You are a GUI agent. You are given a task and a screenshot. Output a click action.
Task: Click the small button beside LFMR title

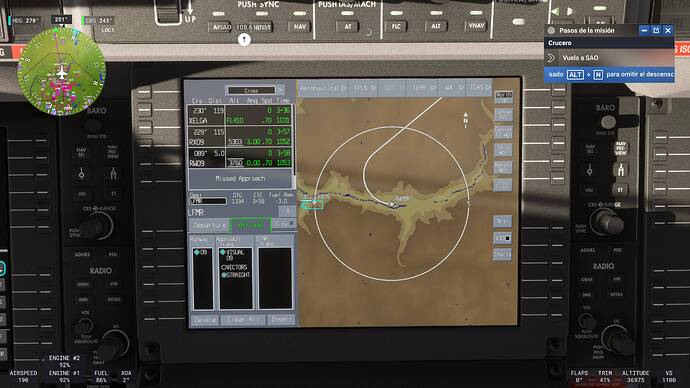[287, 212]
